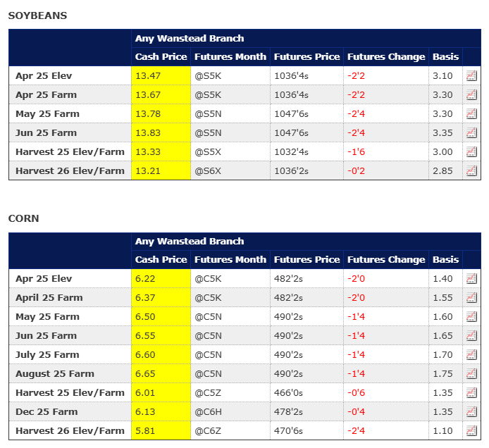Open chart icon for soybeans Harvest 25 Elev/Farm
Viewport: 489px width, 448px height.
(471, 152)
